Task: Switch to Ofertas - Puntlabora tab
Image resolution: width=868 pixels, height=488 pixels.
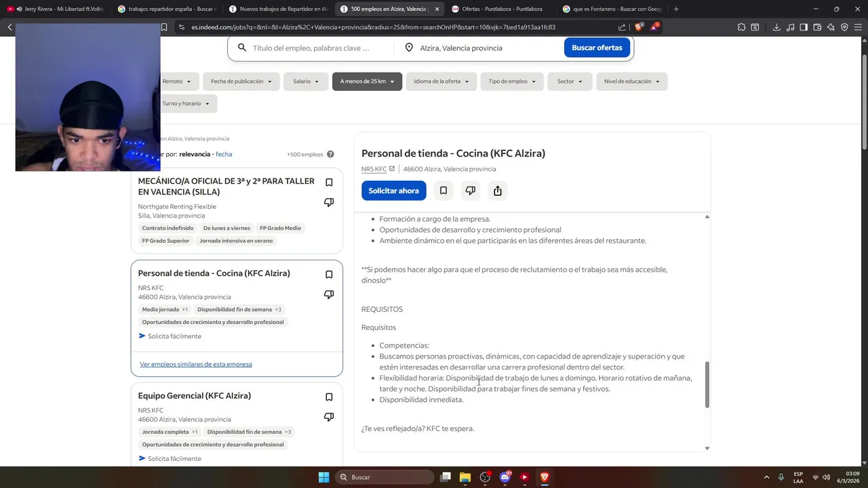Action: coord(500,9)
